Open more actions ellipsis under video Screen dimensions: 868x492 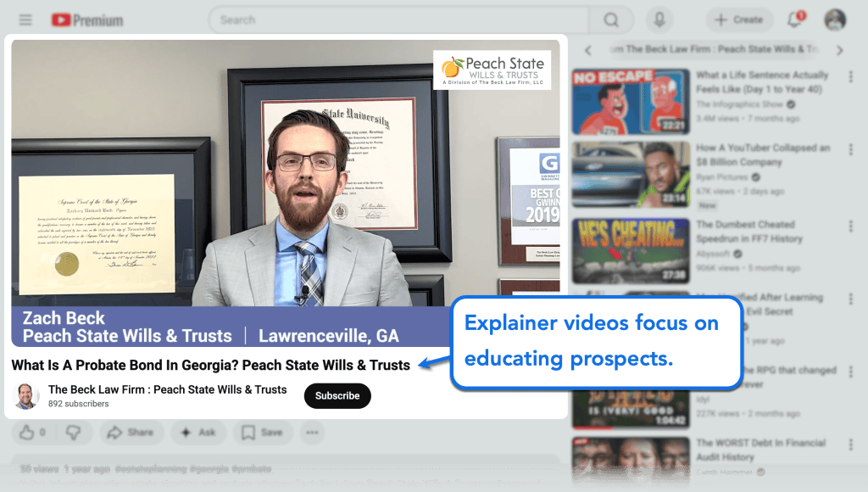tap(312, 432)
